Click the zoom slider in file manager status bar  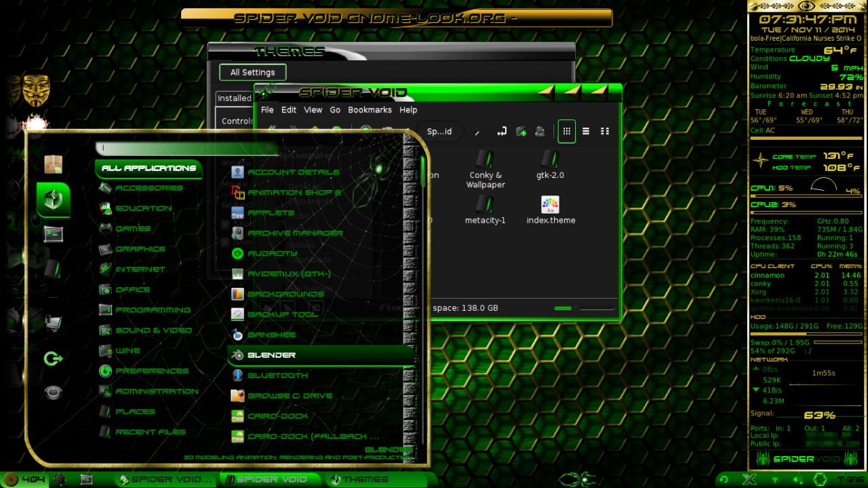click(584, 308)
